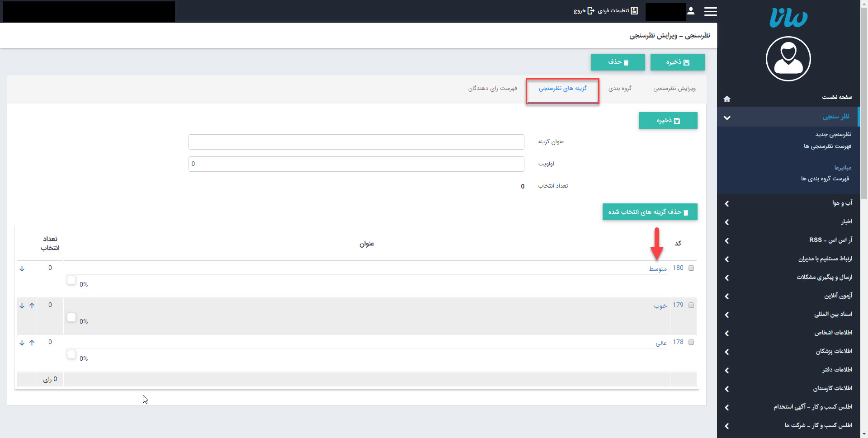The image size is (868, 438).
Task: Click the logout (خروج) icon
Action: point(590,11)
